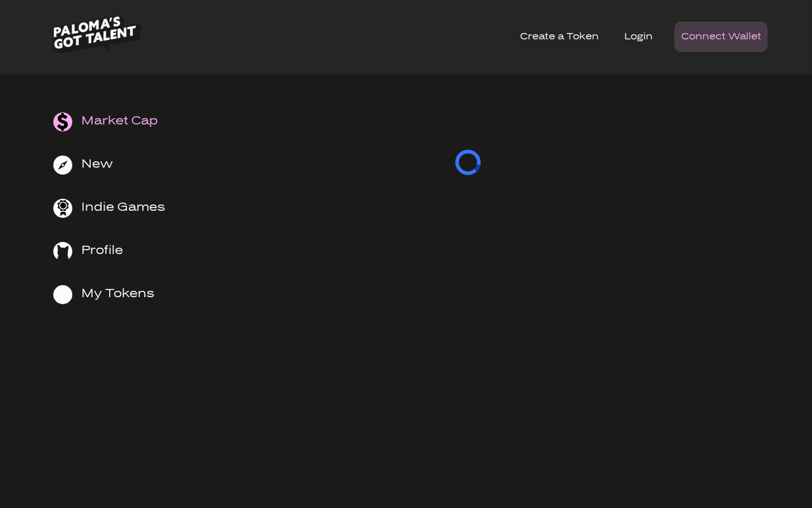Click the Market Cap dollar icon

[x=63, y=122]
